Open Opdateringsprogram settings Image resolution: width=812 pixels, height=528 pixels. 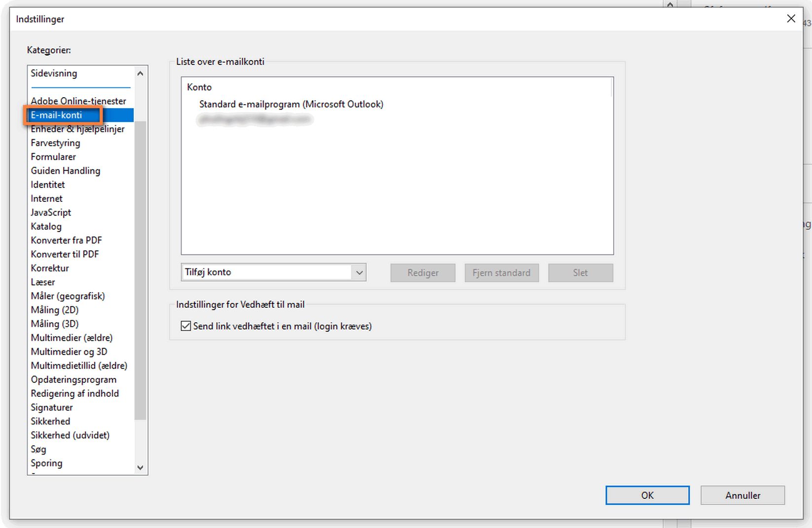tap(74, 379)
